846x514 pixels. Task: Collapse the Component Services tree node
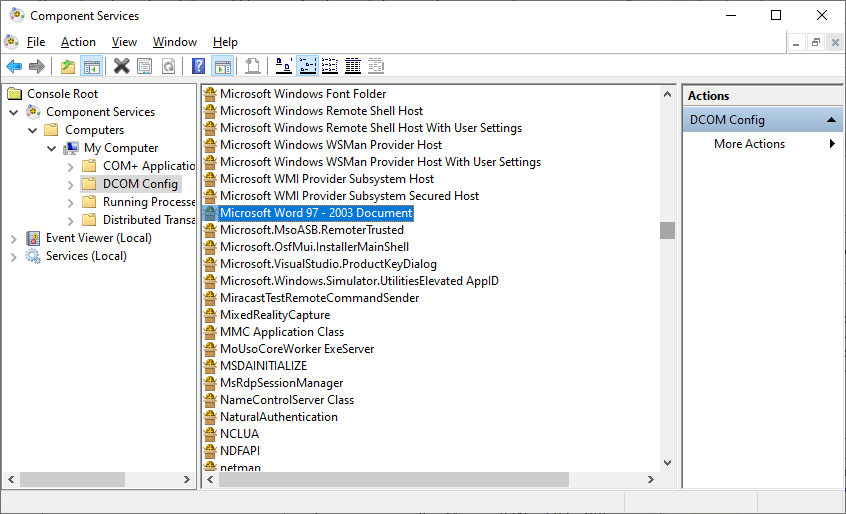point(14,112)
